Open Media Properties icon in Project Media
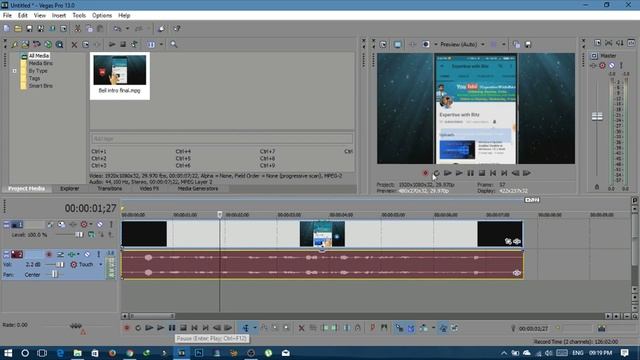The width and height of the screenshot is (640, 360). [86, 44]
